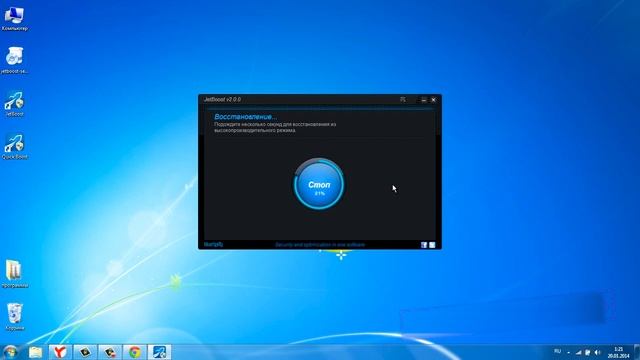The width and height of the screenshot is (640, 360).
Task: Show hidden tray icons arrow
Action: click(569, 352)
